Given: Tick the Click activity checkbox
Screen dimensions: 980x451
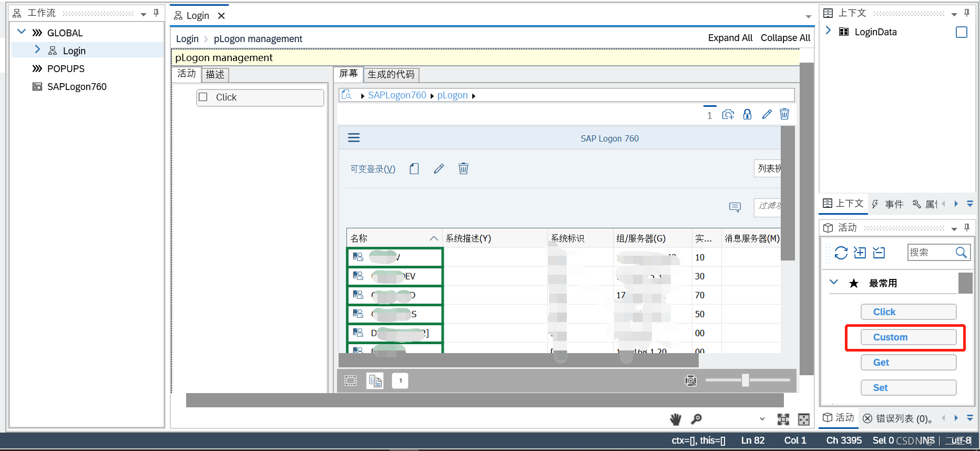Looking at the screenshot, I should tap(203, 97).
